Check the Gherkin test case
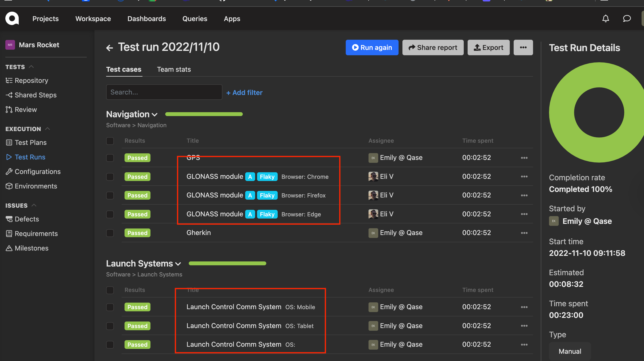This screenshot has width=644, height=361. [x=110, y=233]
